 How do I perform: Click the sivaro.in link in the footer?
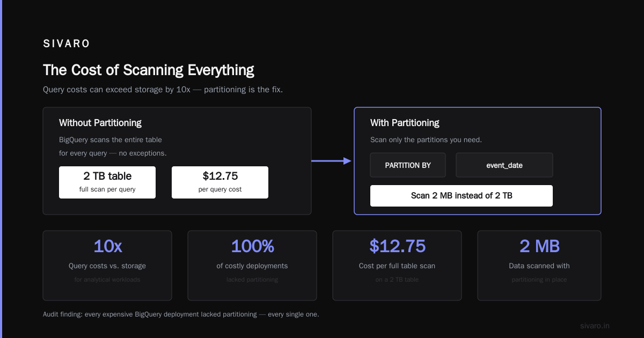(x=595, y=326)
